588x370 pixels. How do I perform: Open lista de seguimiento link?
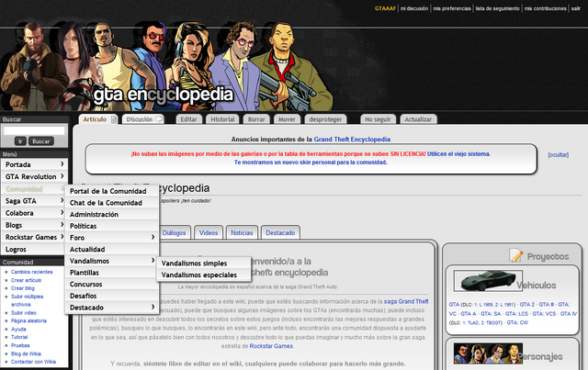coord(497,8)
